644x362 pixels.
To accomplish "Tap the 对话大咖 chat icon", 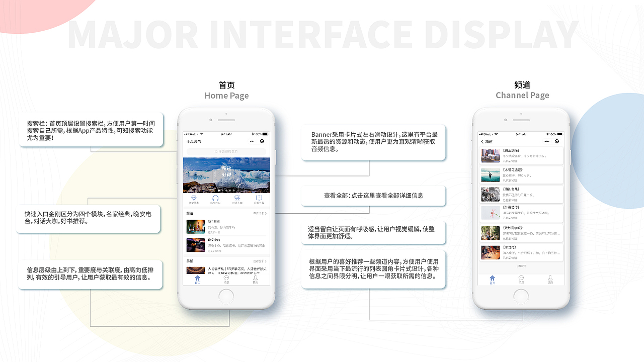I will [238, 198].
